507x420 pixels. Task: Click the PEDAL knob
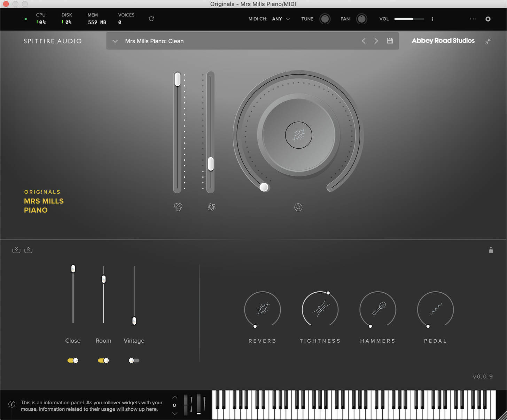click(435, 309)
